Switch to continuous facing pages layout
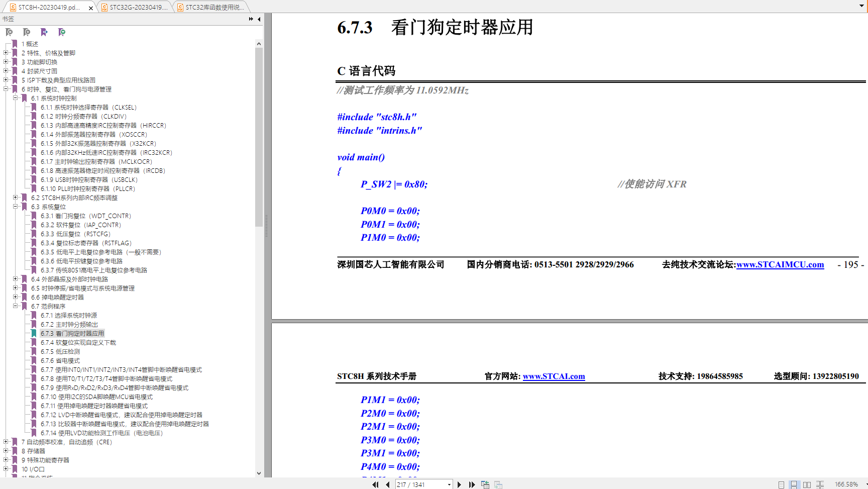 pos(820,484)
